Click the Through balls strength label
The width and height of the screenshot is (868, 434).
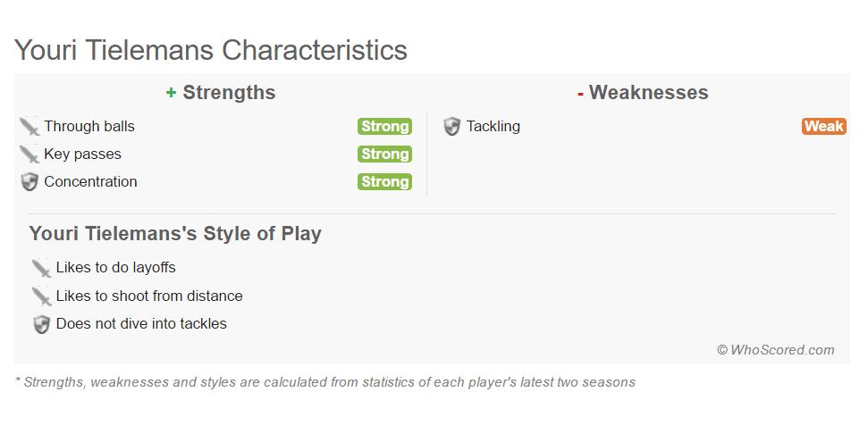89,127
